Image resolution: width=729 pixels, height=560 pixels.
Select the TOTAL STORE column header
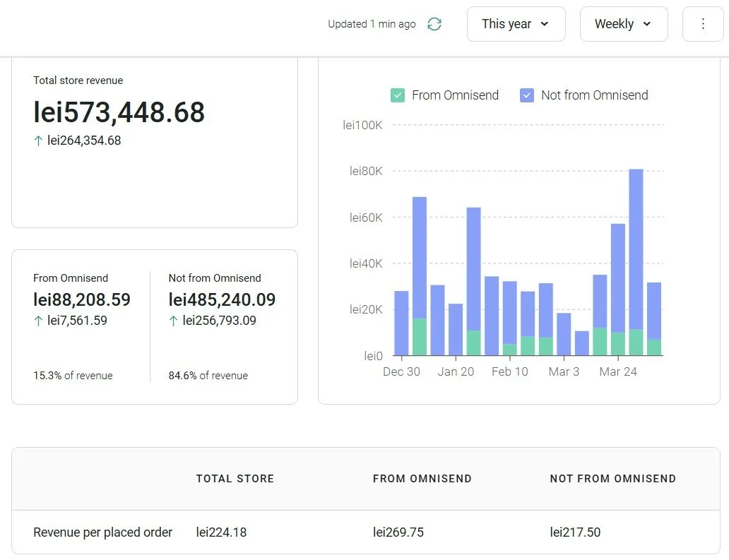coord(235,479)
